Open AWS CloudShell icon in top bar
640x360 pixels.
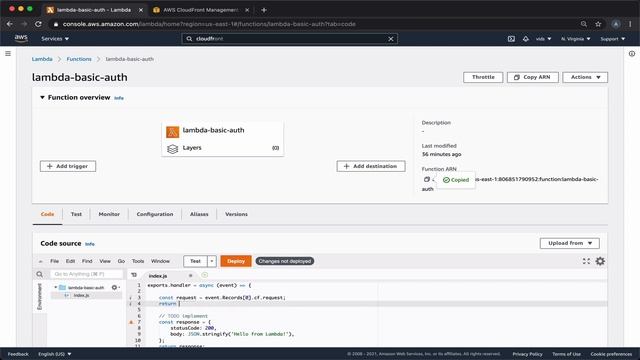[511, 39]
